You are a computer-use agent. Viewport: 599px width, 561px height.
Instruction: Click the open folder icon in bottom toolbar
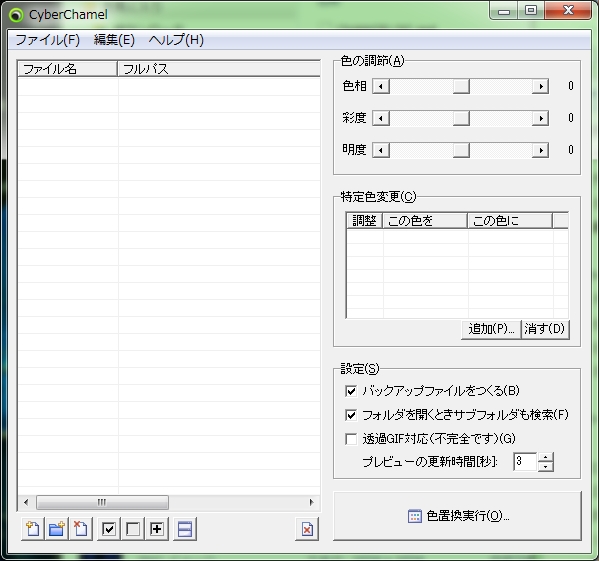[x=57, y=529]
